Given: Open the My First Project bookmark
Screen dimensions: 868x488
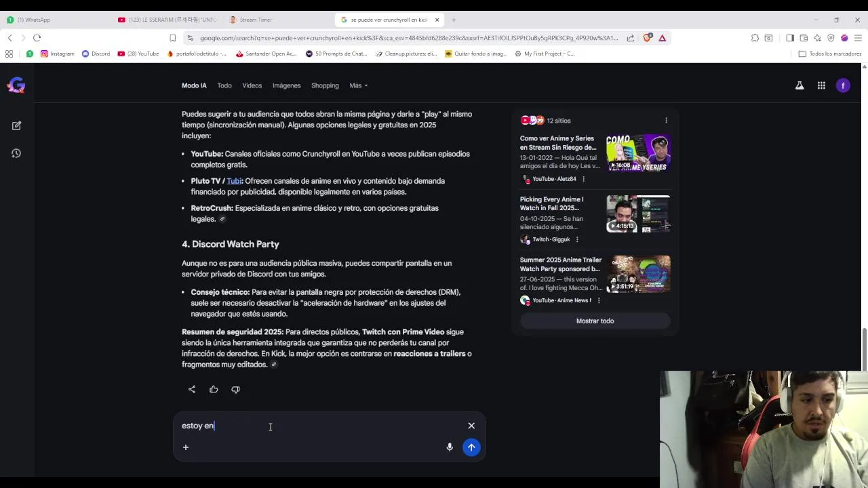Looking at the screenshot, I should click(x=545, y=54).
